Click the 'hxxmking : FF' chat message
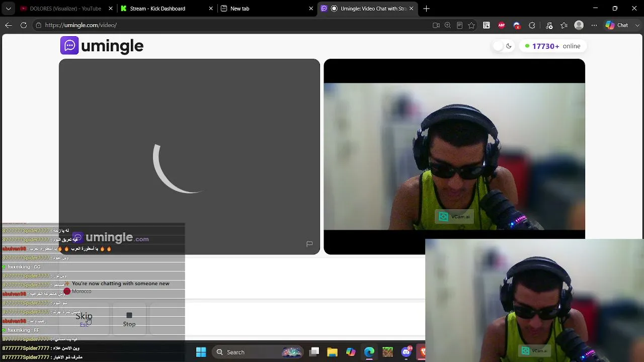 (23, 330)
